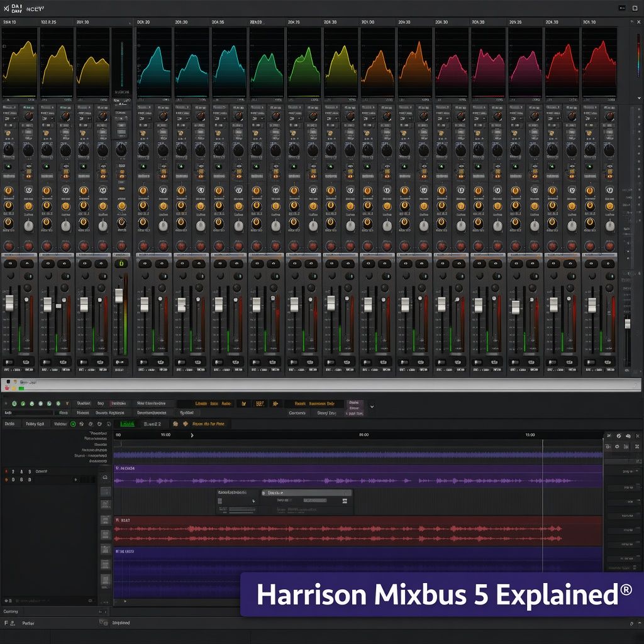Click the second orange icon before the orange hint text
This screenshot has width=644, height=644.
click(185, 423)
